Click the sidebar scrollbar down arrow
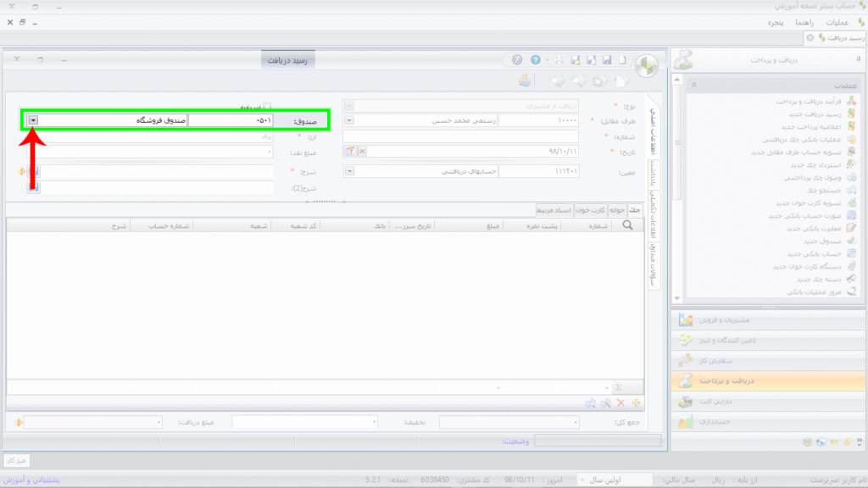The height and width of the screenshot is (488, 868). [x=677, y=298]
